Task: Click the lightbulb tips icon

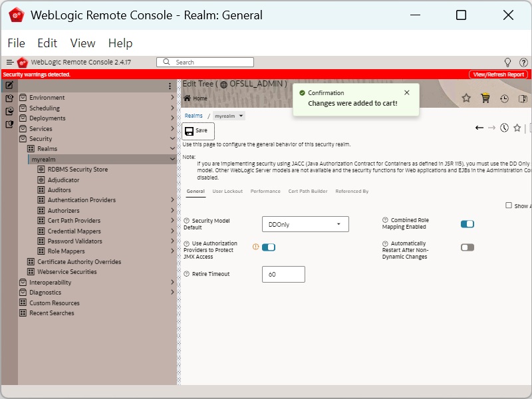Action: tap(507, 62)
